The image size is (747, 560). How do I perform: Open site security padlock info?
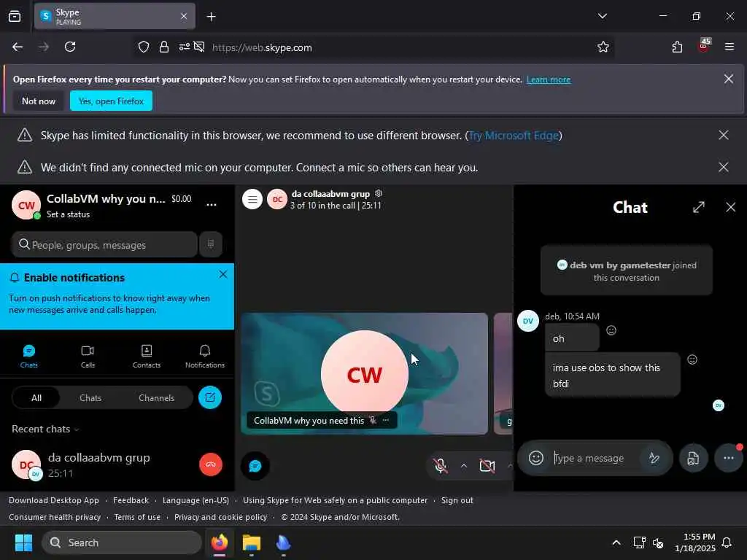point(164,47)
